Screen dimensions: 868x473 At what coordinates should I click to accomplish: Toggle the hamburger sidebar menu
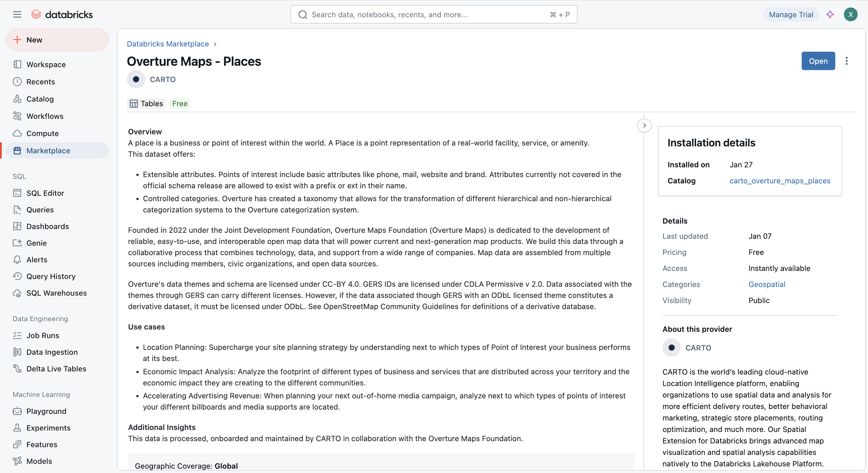click(x=17, y=14)
